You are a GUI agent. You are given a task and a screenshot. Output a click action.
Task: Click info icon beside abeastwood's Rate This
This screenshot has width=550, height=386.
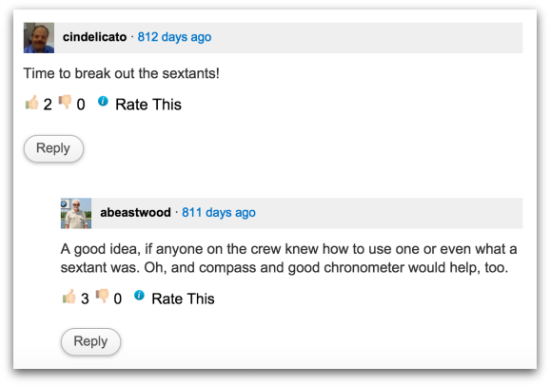coord(139,295)
